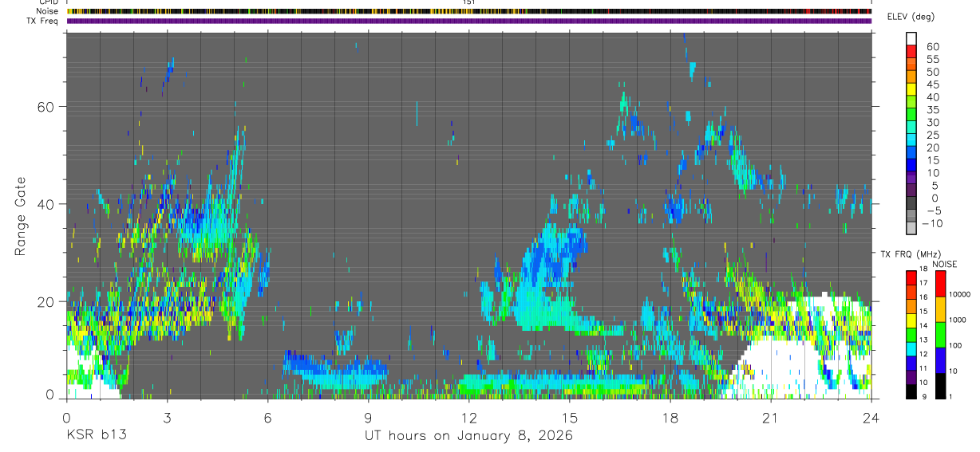
Task: Select hour 21 on the UT axis
Action: pyautogui.click(x=771, y=417)
